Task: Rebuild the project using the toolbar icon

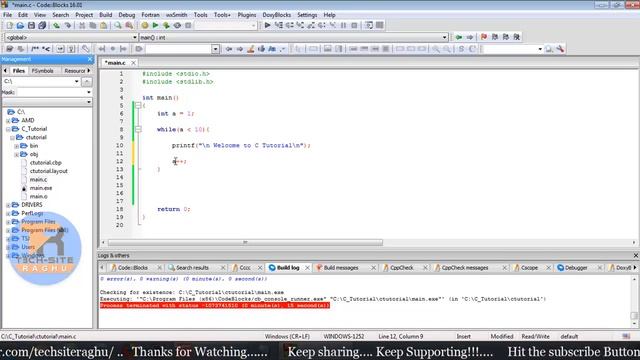Action: coord(177,25)
